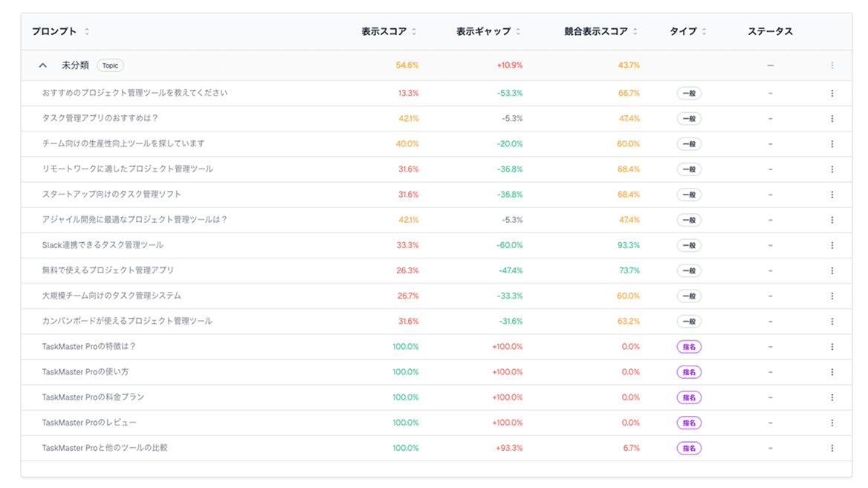
Task: Open the three-dot menu for the 未分類 topic row
Action: point(832,65)
